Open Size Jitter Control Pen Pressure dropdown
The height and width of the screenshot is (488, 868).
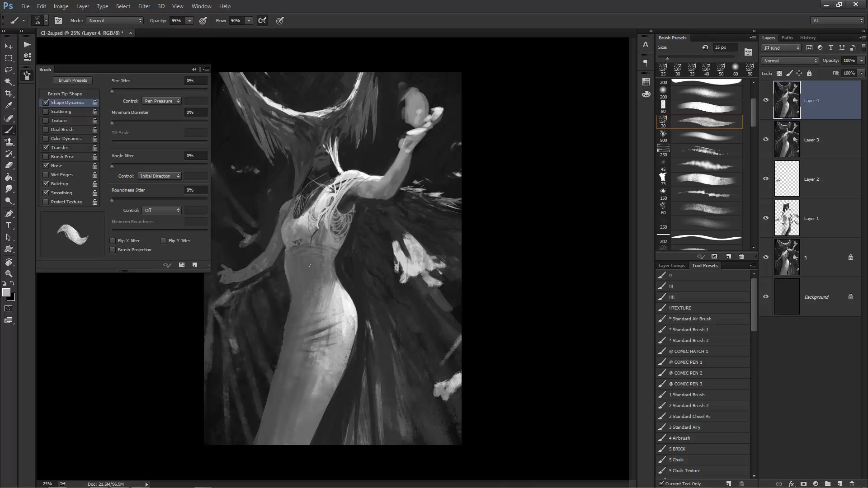pos(162,101)
